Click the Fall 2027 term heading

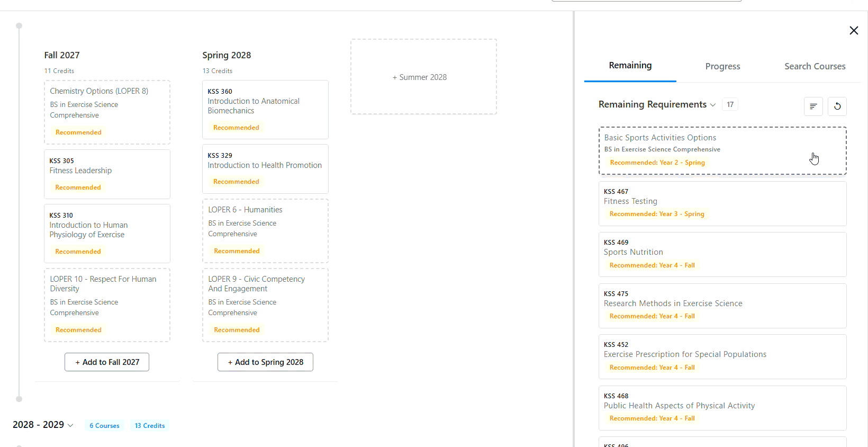click(62, 55)
